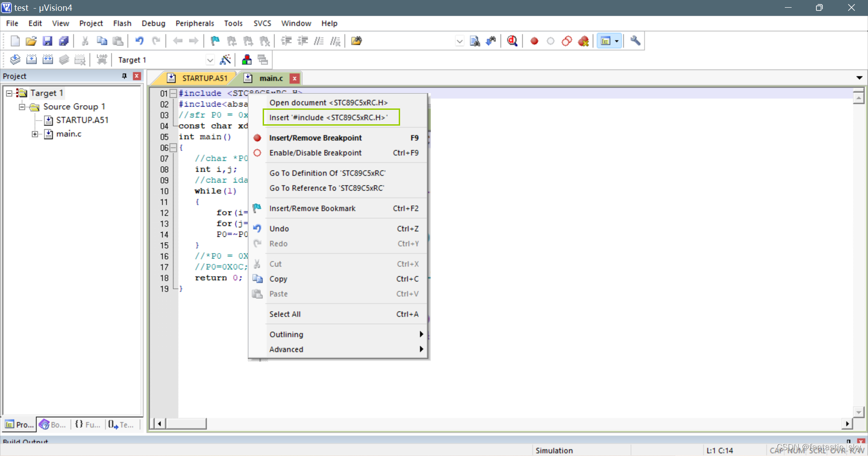
Task: Choose Copy from context menu
Action: click(x=338, y=279)
